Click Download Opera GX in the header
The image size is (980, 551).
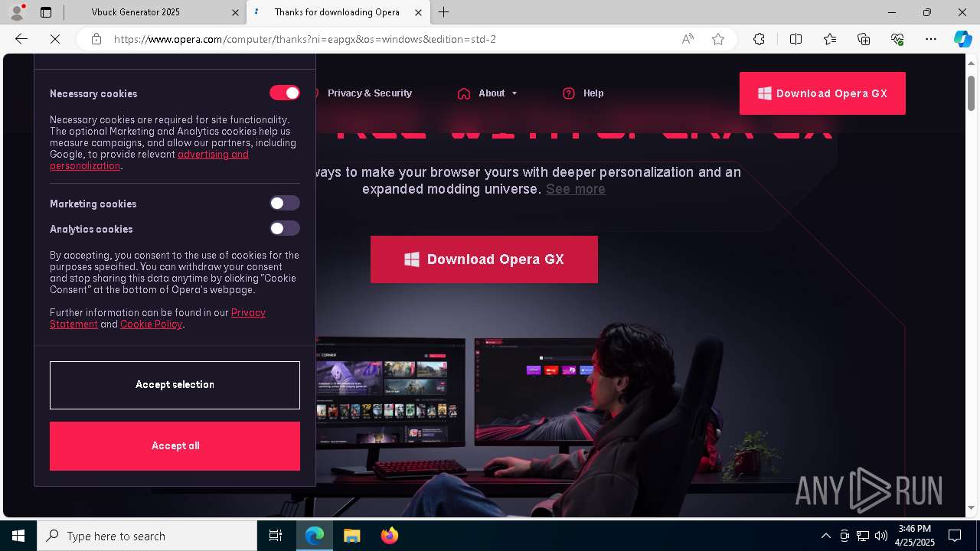tap(822, 93)
